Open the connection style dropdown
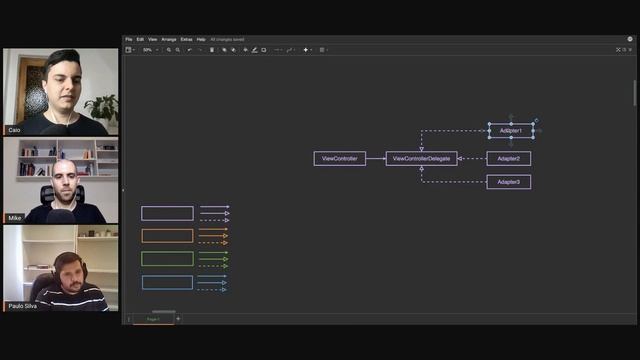Viewport: 640px width, 360px height. pos(278,50)
